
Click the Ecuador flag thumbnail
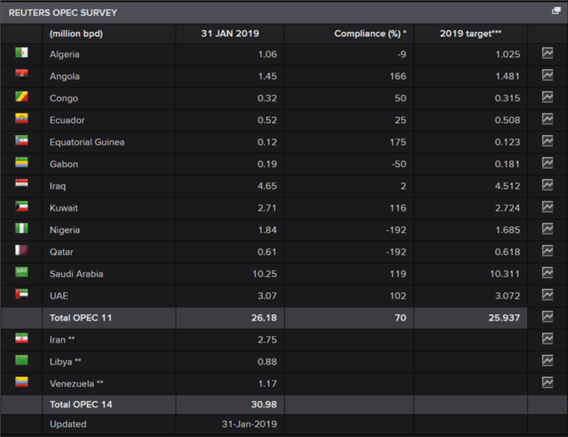(22, 118)
